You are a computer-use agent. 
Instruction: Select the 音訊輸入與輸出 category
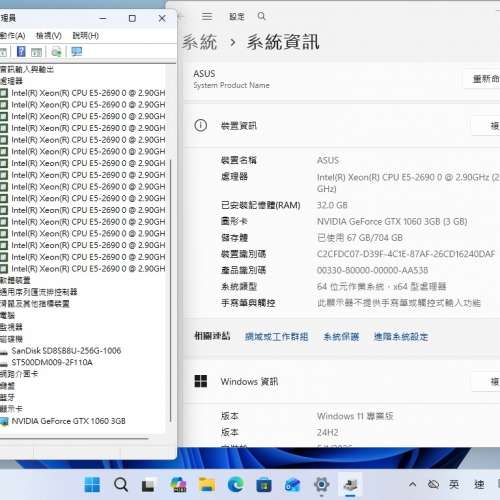tap(27, 69)
